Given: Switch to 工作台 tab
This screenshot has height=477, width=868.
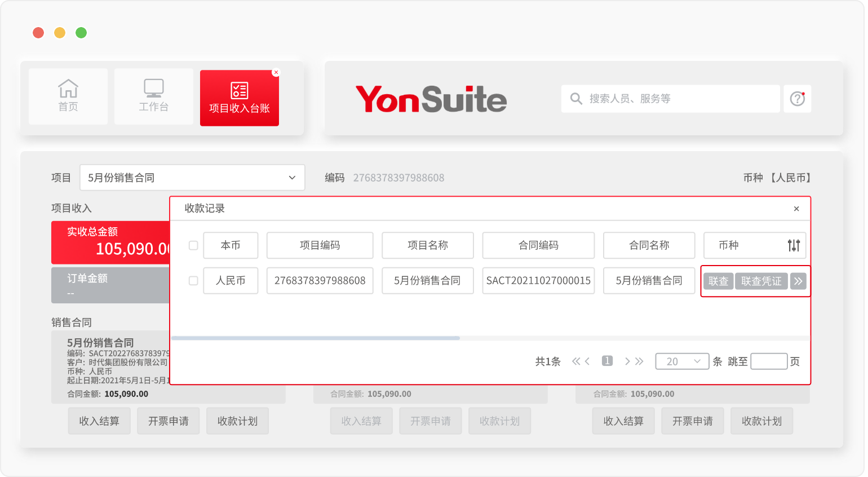Looking at the screenshot, I should 154,96.
